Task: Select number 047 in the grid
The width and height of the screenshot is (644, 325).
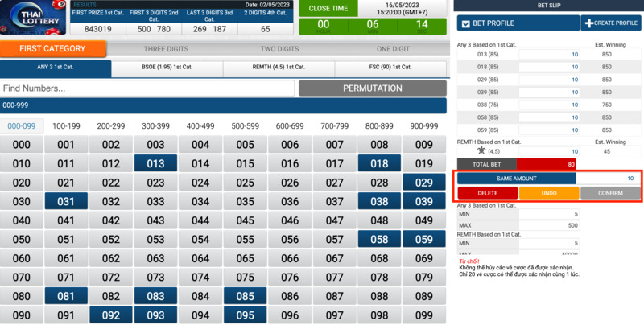Action: 334,220
